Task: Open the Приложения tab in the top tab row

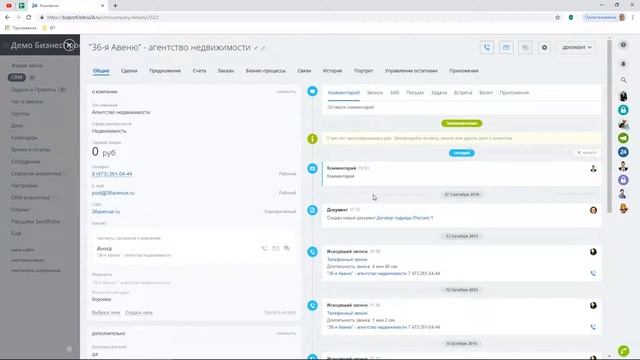Action: tap(464, 71)
